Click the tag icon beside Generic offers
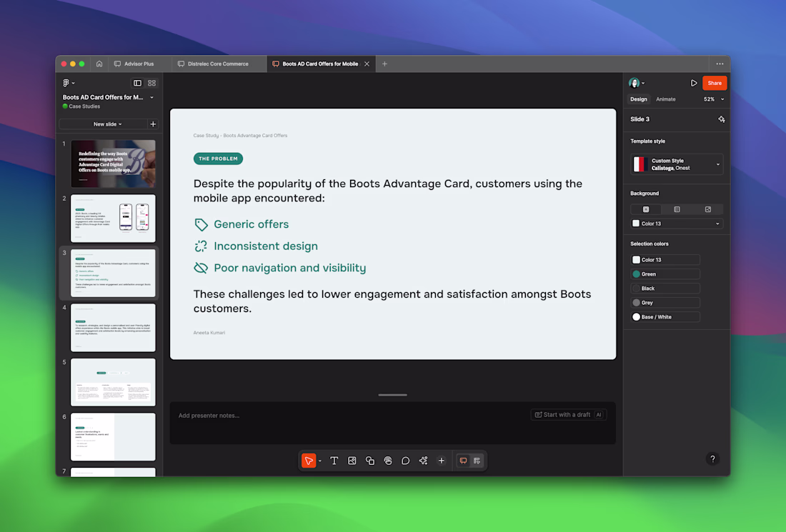786x532 pixels. [x=201, y=224]
